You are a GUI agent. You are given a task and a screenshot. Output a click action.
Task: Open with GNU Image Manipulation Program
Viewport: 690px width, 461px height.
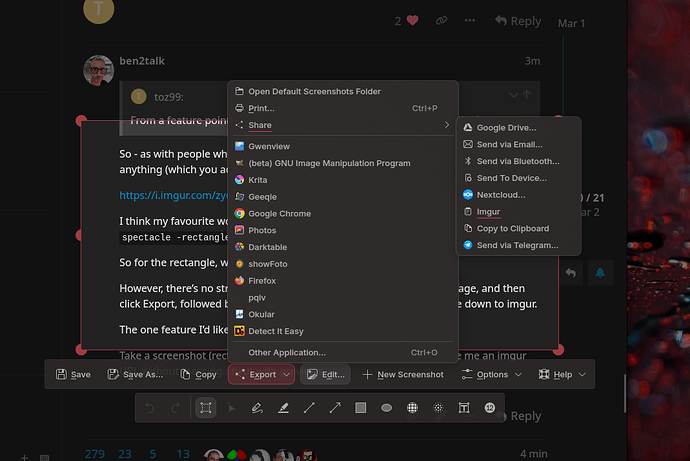343,163
